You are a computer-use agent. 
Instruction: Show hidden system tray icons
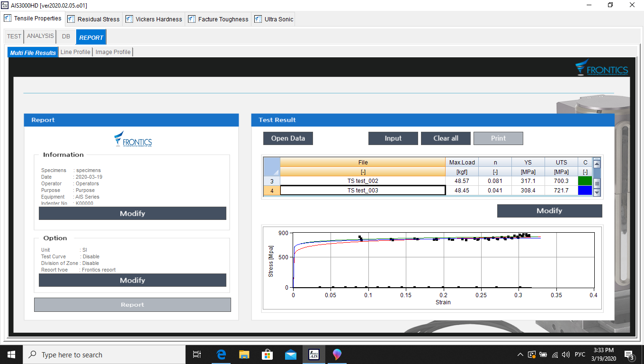(520, 355)
